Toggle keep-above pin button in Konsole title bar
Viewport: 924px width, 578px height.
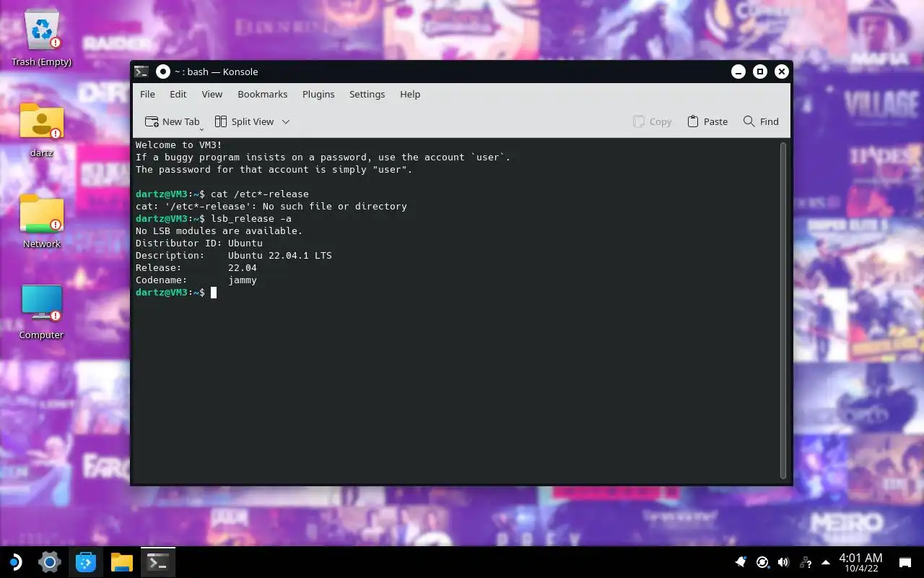click(163, 72)
